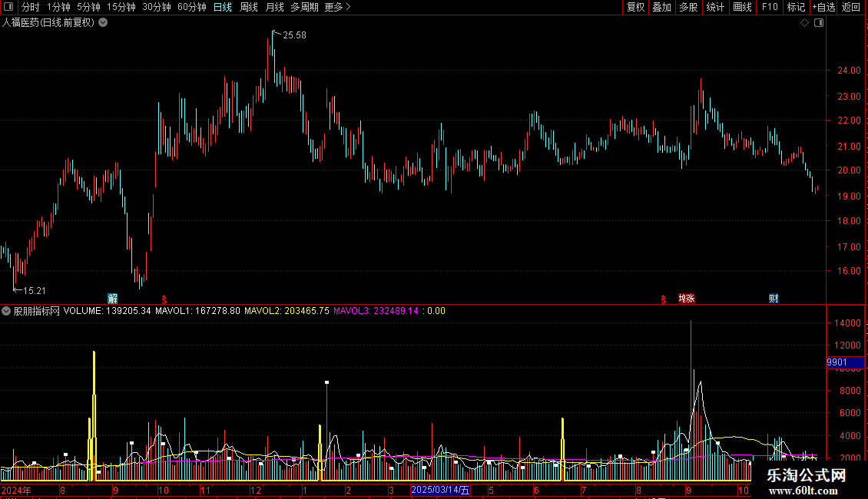Click month 12 on the timeline

tap(255, 490)
